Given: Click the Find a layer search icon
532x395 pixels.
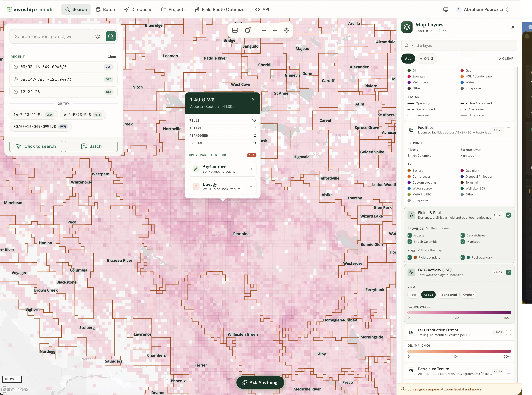Looking at the screenshot, I should [x=407, y=45].
